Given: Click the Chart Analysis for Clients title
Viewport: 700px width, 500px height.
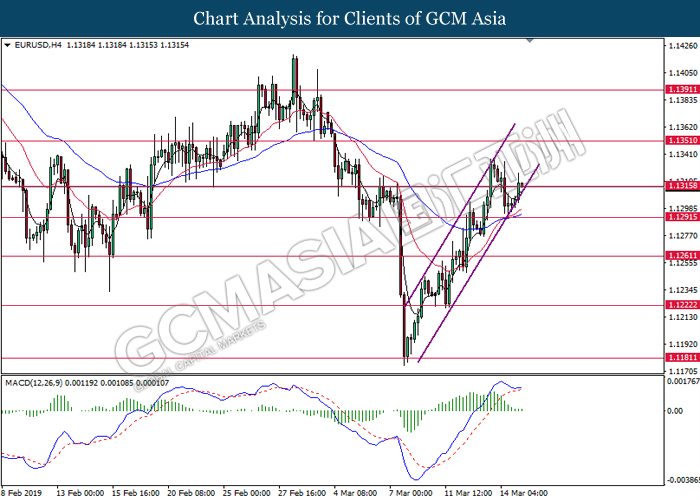Looking at the screenshot, I should [x=350, y=18].
